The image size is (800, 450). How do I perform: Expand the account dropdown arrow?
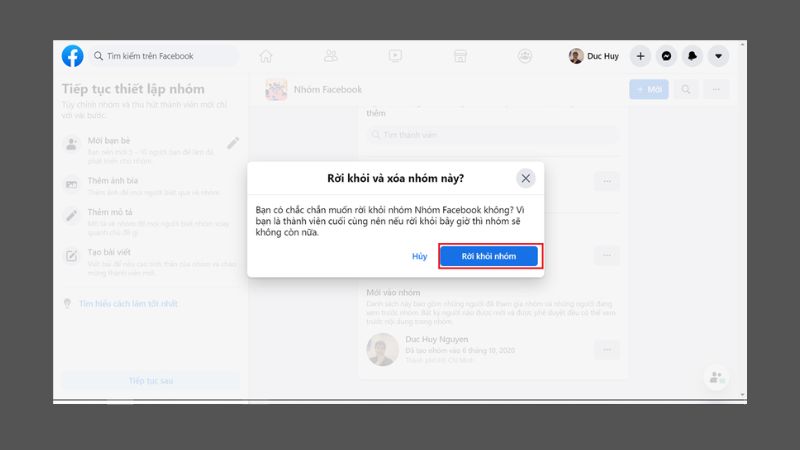coord(718,56)
